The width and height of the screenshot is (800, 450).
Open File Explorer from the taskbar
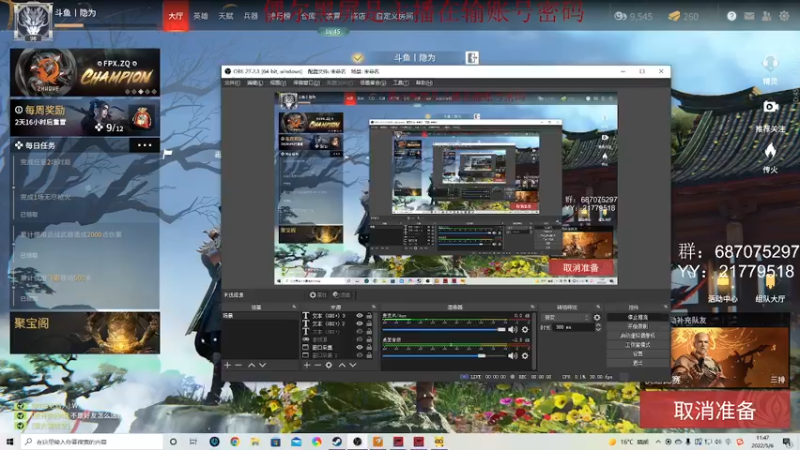coord(255,441)
